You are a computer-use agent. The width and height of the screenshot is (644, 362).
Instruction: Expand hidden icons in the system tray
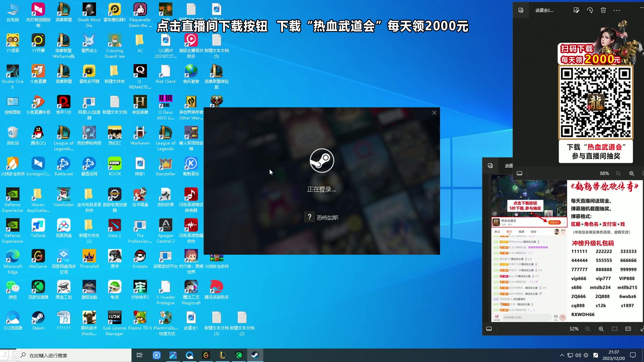coord(562,355)
